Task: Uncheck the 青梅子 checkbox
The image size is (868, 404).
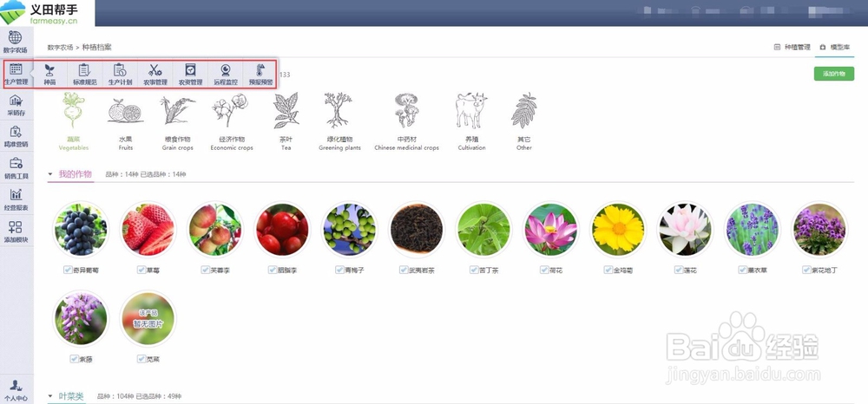Action: click(x=339, y=270)
